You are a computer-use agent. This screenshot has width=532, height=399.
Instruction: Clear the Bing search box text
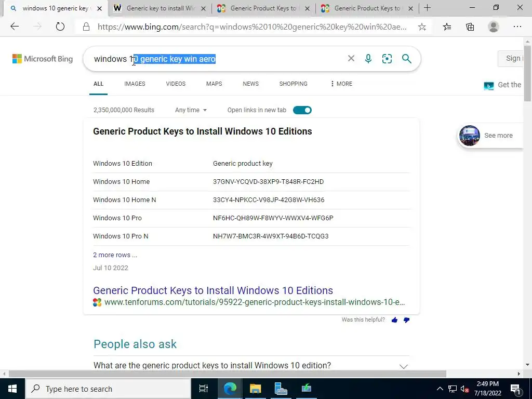[351, 58]
